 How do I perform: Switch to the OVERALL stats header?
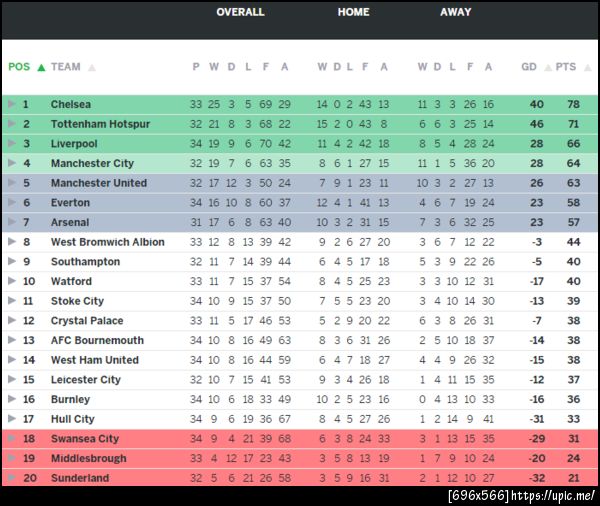(240, 12)
